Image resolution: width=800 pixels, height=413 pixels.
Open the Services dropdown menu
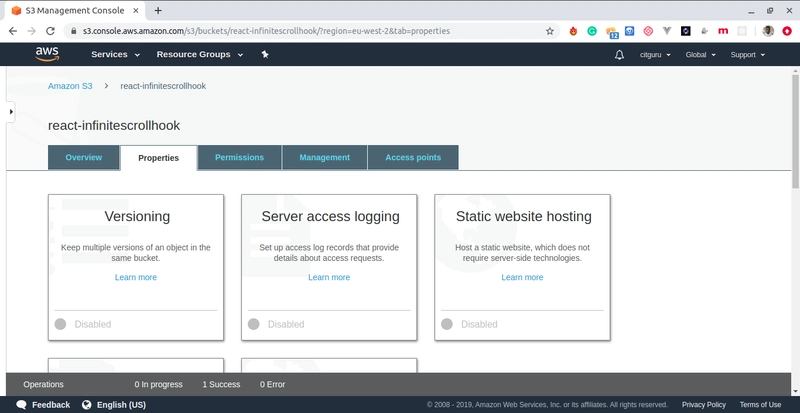pyautogui.click(x=115, y=54)
